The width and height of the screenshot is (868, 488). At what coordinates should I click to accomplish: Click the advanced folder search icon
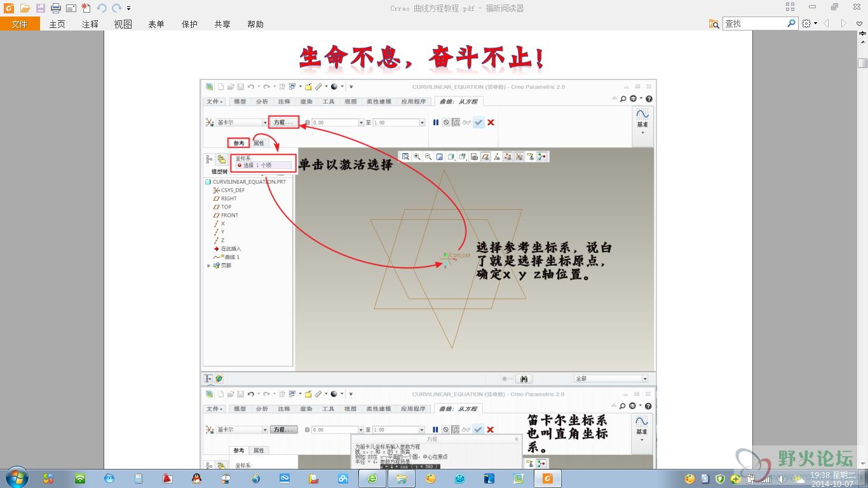click(x=714, y=24)
